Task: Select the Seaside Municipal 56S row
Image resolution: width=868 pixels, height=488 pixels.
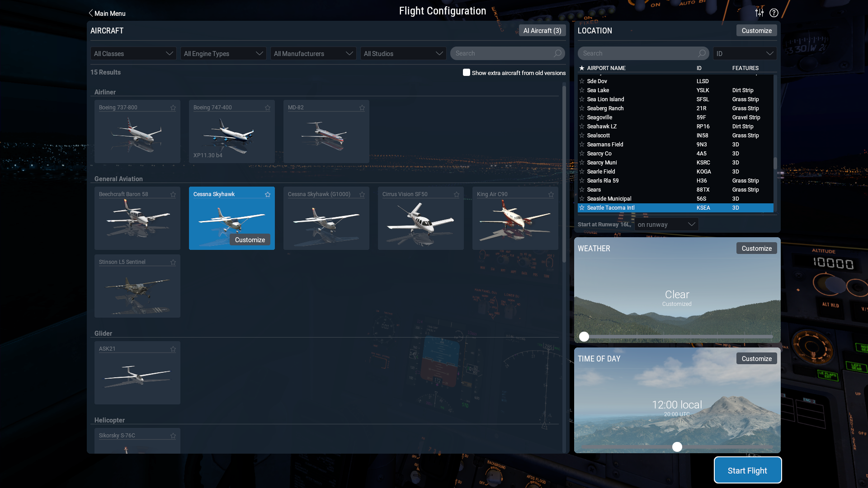Action: click(x=675, y=199)
